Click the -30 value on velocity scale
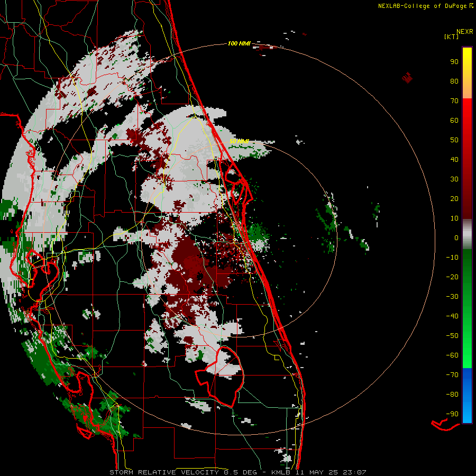The height and width of the screenshot is (476, 476). [x=452, y=297]
